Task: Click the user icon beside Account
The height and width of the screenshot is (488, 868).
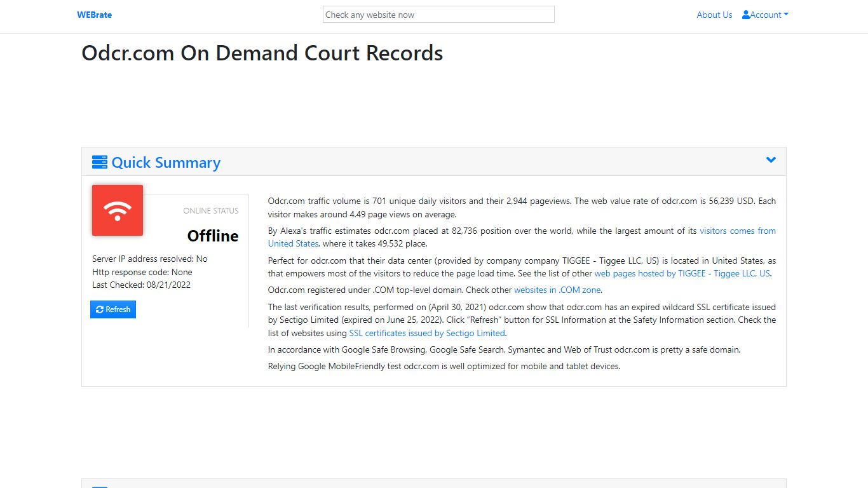Action: click(x=746, y=15)
